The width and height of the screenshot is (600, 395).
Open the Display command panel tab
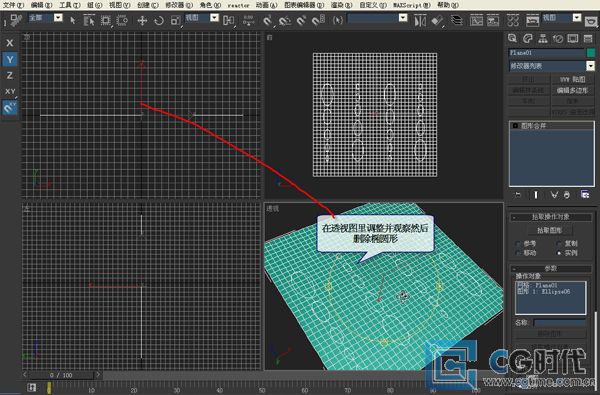point(573,38)
